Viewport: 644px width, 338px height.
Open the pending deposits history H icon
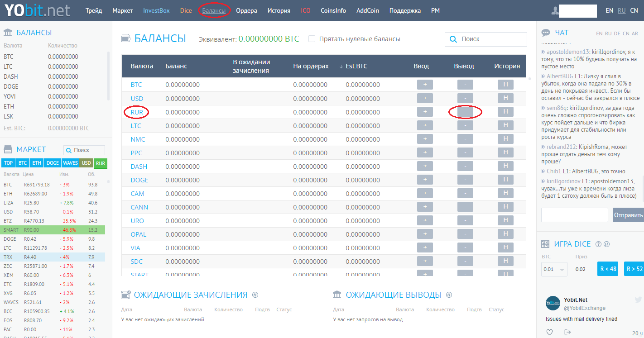tap(255, 295)
